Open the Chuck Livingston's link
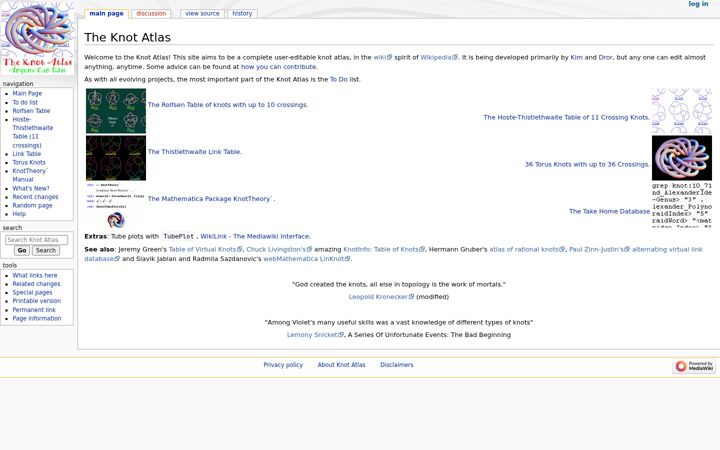This screenshot has width=720, height=450. [x=279, y=249]
